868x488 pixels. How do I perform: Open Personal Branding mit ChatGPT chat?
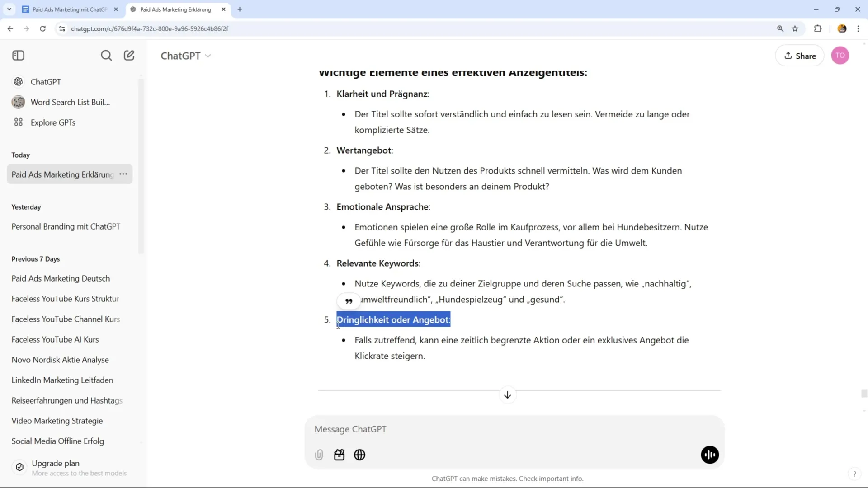pos(70,226)
